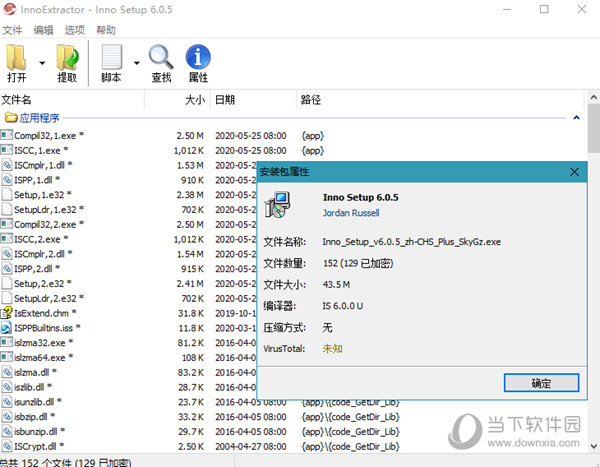This screenshot has width=600, height=467.
Task: Select the SetupLdr,1.e32 file icon
Action: tap(7, 209)
